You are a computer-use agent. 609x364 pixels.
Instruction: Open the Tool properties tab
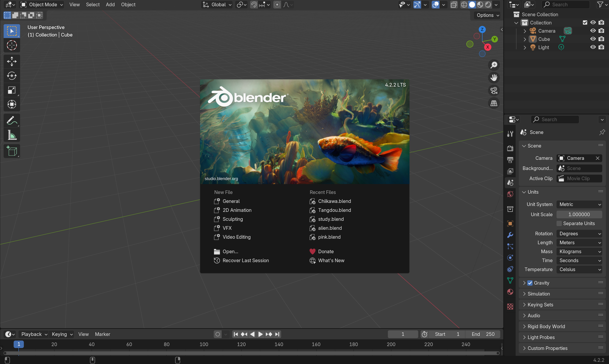[510, 134]
